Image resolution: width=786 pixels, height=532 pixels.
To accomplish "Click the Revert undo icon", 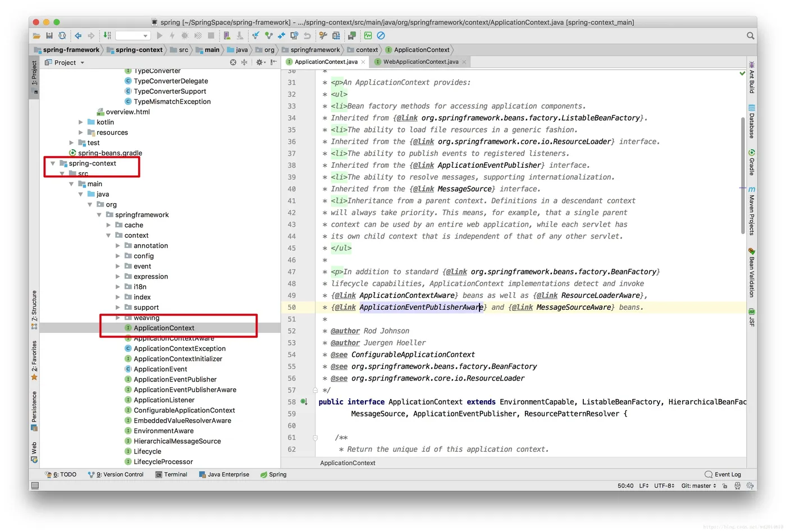I will [307, 35].
